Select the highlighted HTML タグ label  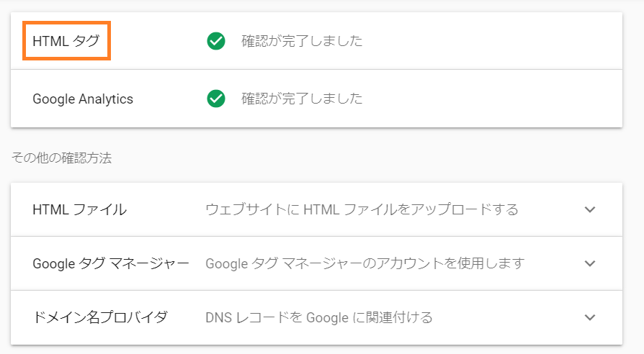(x=66, y=41)
